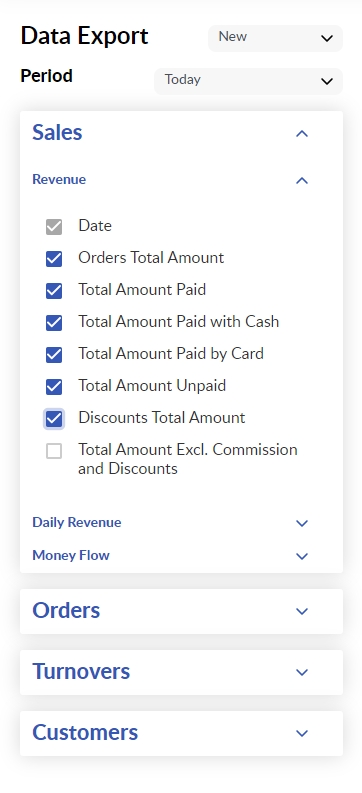Click the Daily Revenue link

(77, 522)
